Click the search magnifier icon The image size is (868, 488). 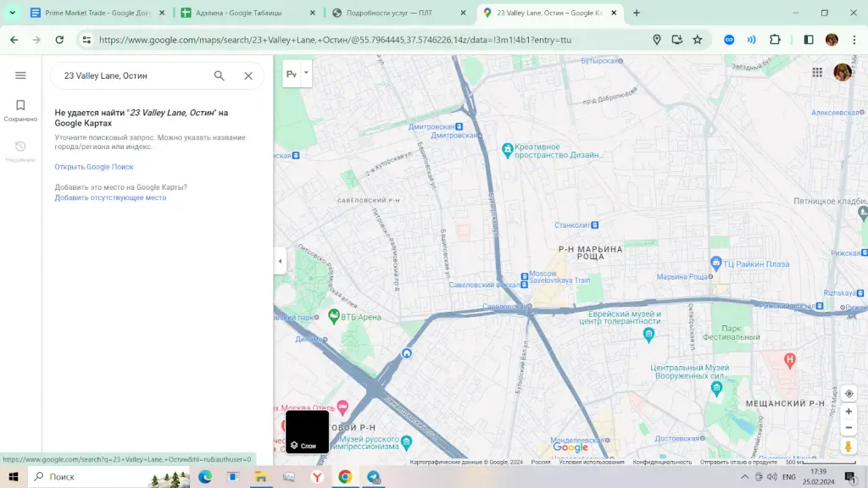[220, 75]
